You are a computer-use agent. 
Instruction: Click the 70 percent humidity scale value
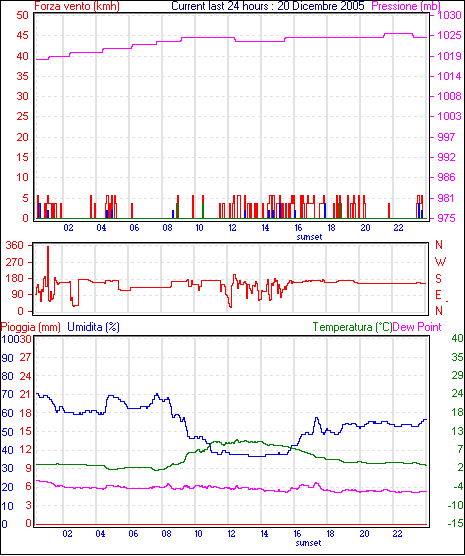click(x=7, y=394)
